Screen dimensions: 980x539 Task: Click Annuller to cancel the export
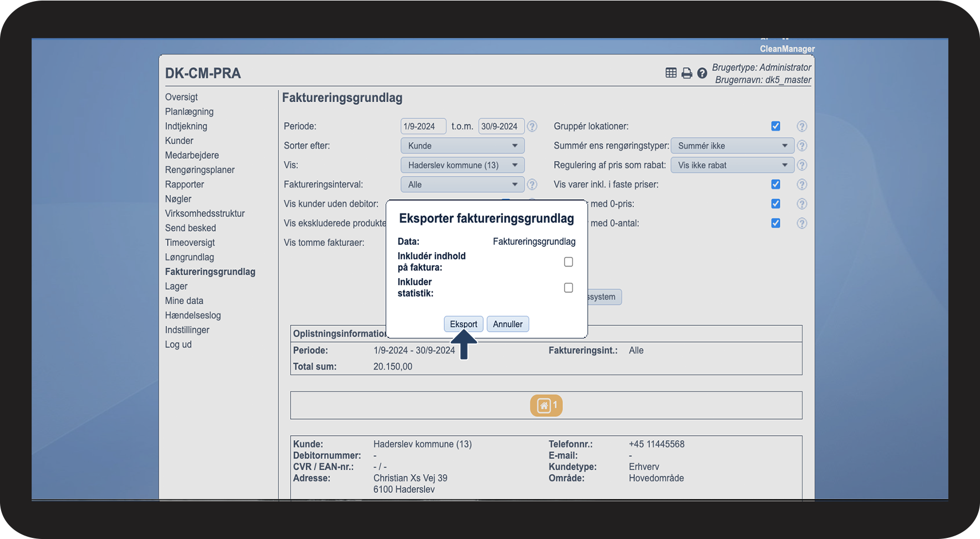pos(507,324)
